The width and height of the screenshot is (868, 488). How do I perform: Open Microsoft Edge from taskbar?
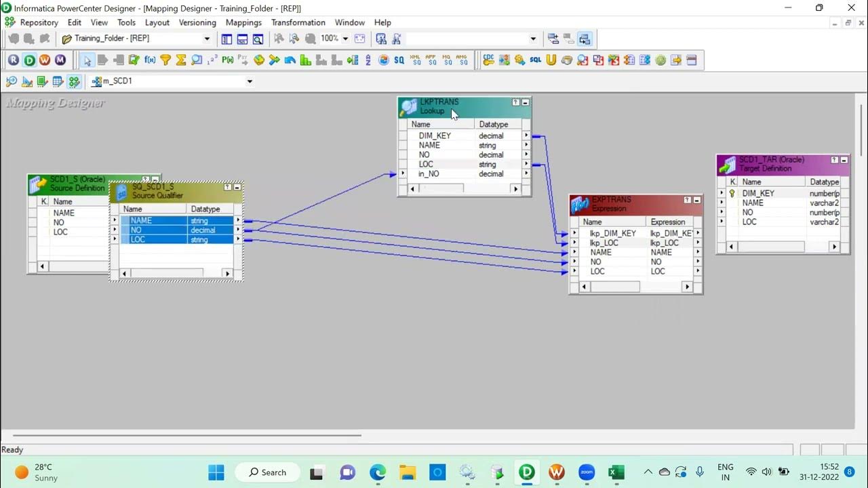378,472
